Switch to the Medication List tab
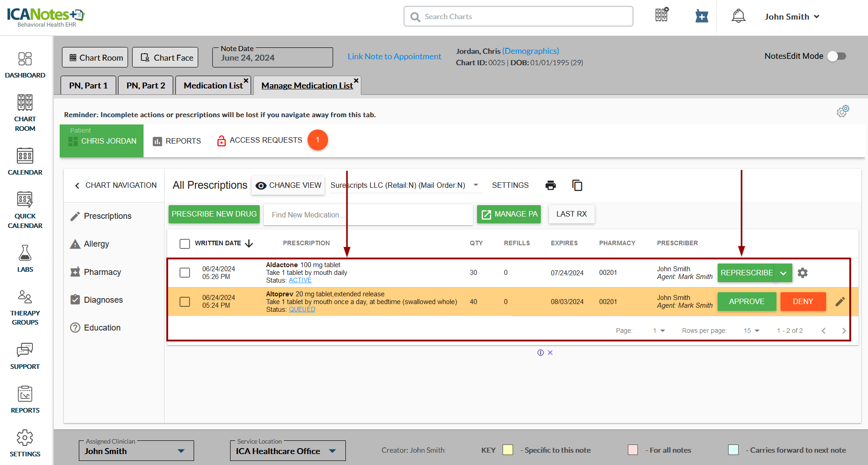This screenshot has width=868, height=465. pyautogui.click(x=213, y=85)
